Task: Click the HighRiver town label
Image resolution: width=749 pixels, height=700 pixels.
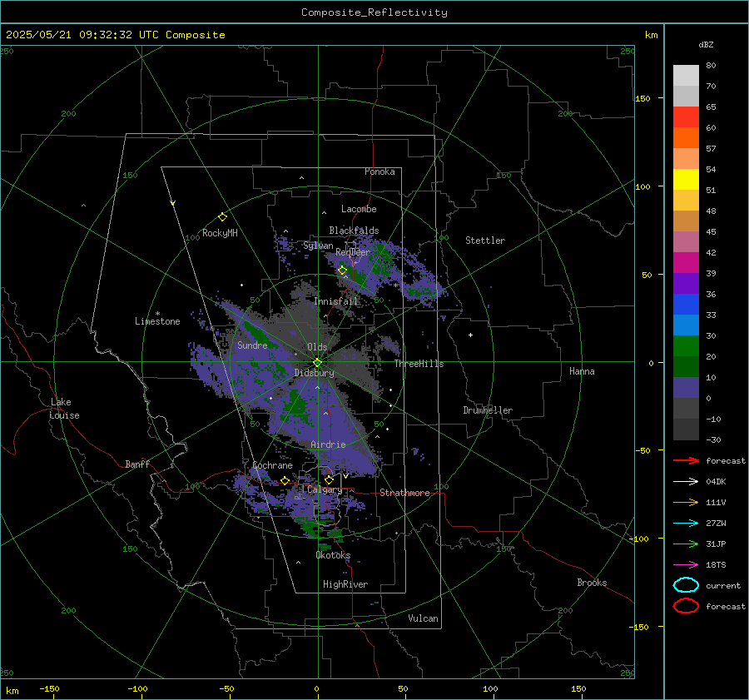Action: click(x=345, y=584)
